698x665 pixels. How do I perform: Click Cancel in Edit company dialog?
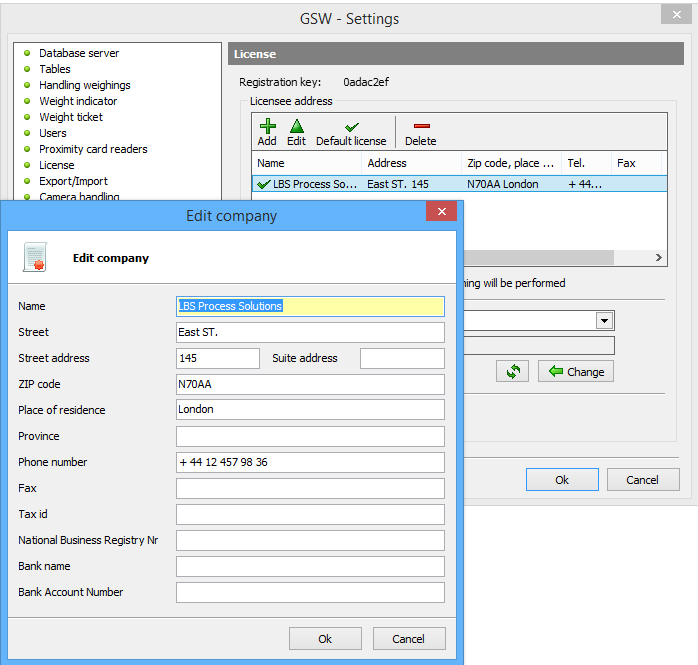point(409,639)
